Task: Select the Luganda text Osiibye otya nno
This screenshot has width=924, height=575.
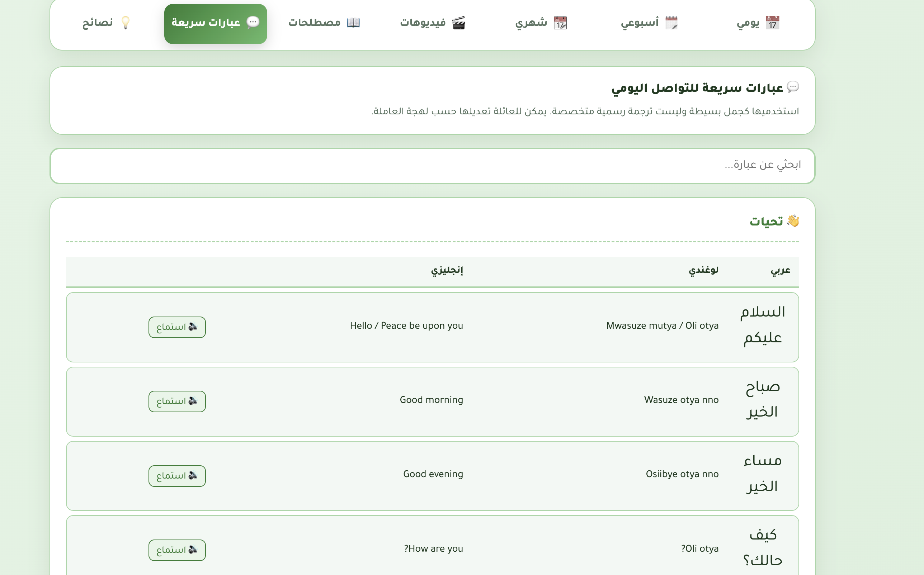Action: (682, 474)
